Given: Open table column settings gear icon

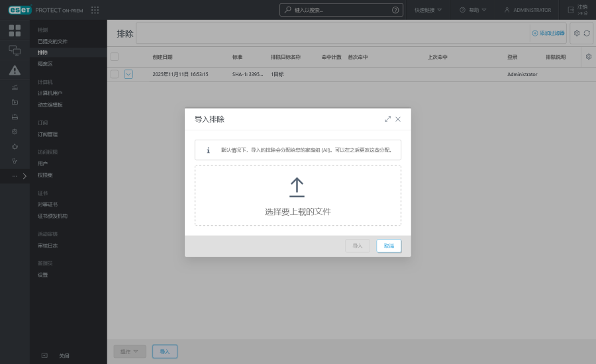Looking at the screenshot, I should coord(588,57).
